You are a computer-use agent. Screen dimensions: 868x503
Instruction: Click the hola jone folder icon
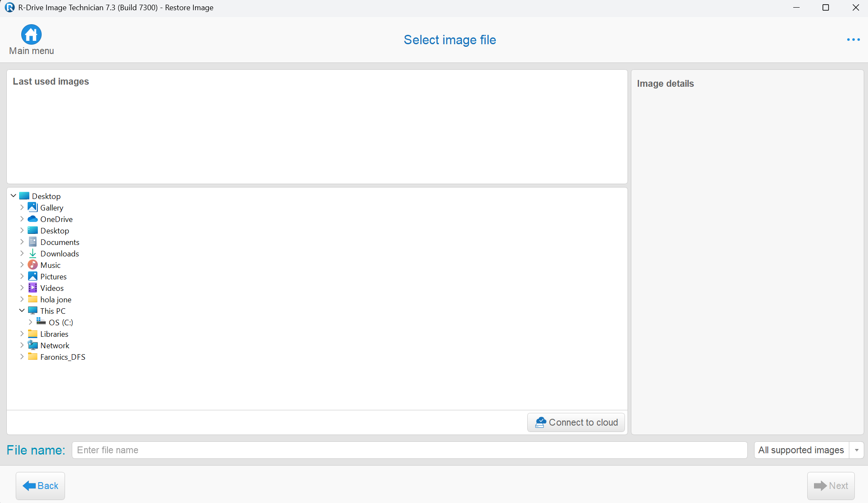[x=33, y=299]
